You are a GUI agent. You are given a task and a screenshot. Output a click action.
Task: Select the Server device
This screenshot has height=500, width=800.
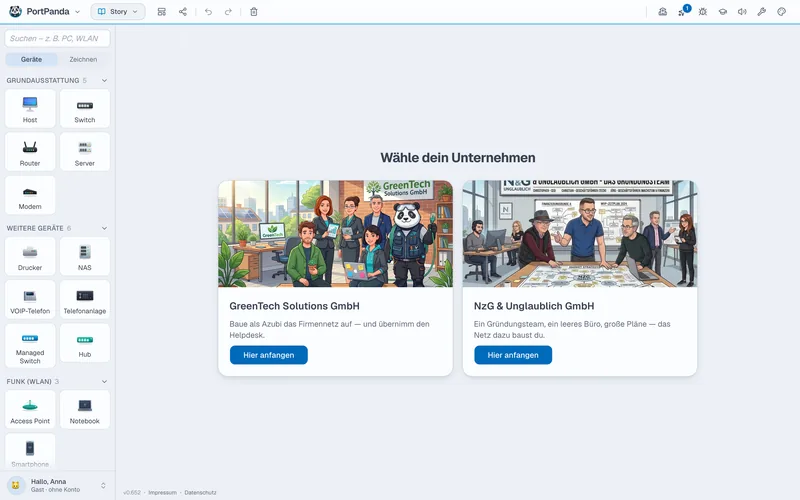85,152
